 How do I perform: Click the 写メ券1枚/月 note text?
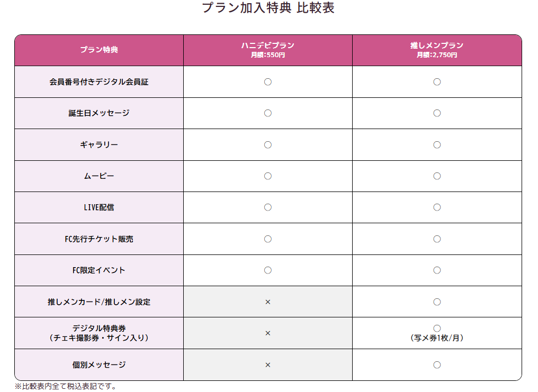pos(437,338)
